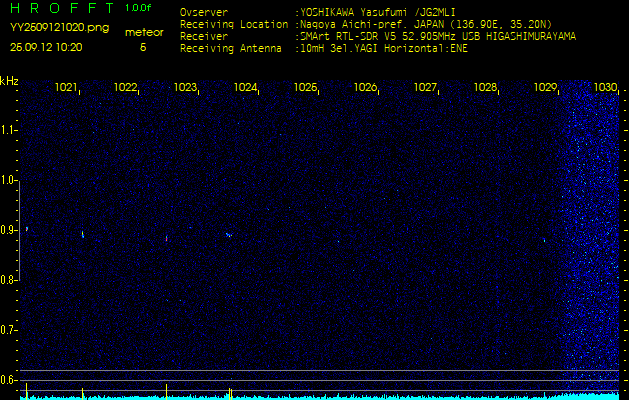Image resolution: width=629 pixels, height=400 pixels.
Task: Click the 'meteor' label
Action: [144, 32]
